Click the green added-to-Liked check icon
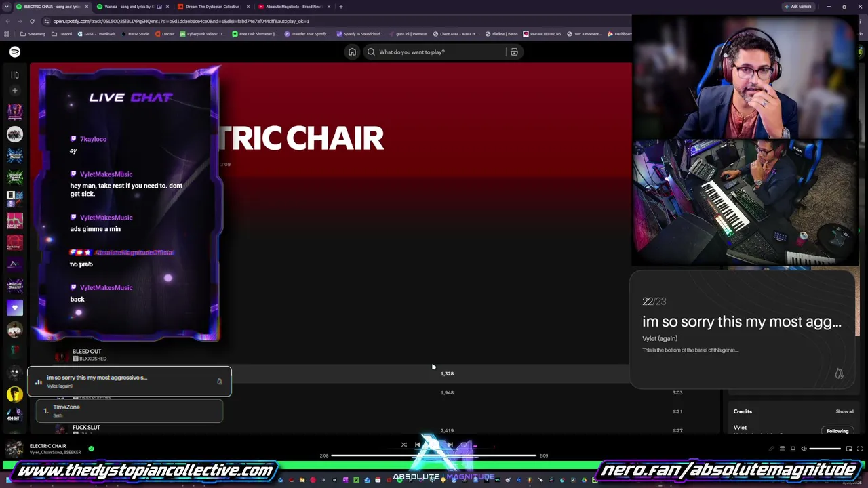This screenshot has width=868, height=488. click(x=91, y=449)
